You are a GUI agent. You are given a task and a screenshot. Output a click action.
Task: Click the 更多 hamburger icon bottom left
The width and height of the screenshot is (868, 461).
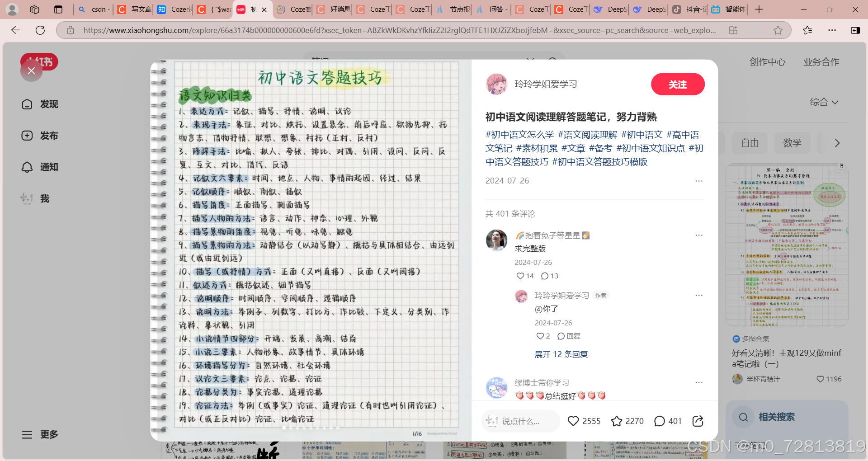coord(27,434)
